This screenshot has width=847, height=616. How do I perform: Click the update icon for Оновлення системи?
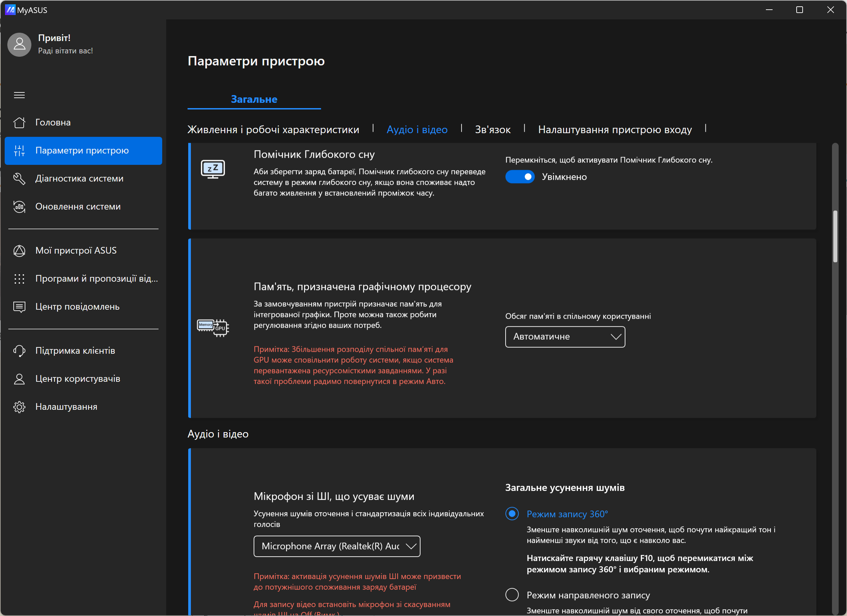pyautogui.click(x=19, y=207)
